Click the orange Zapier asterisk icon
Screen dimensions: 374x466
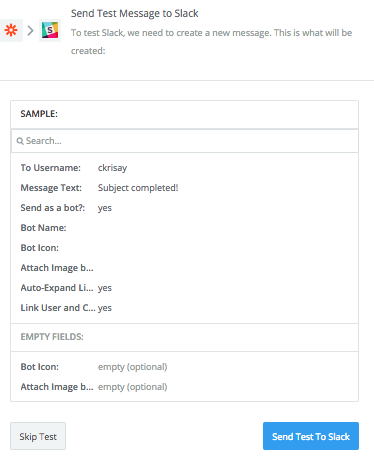click(11, 31)
